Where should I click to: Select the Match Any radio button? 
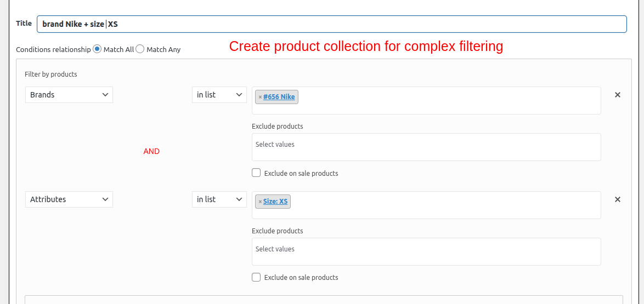click(x=140, y=49)
